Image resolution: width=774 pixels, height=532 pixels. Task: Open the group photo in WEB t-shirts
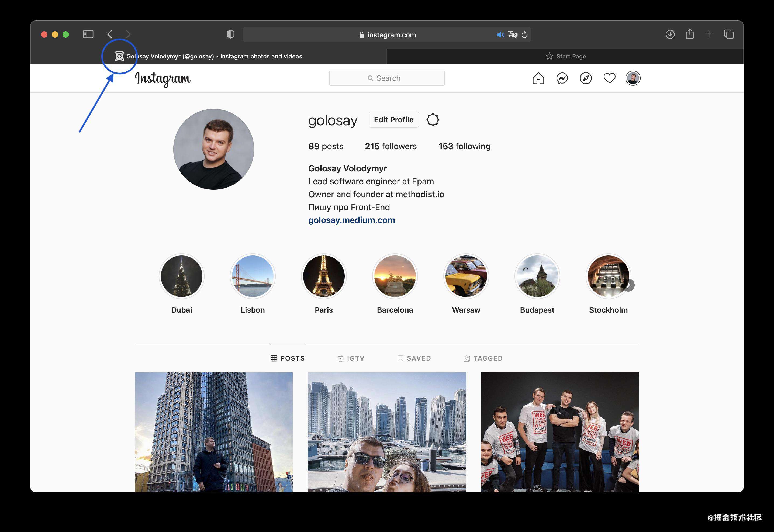pos(560,432)
